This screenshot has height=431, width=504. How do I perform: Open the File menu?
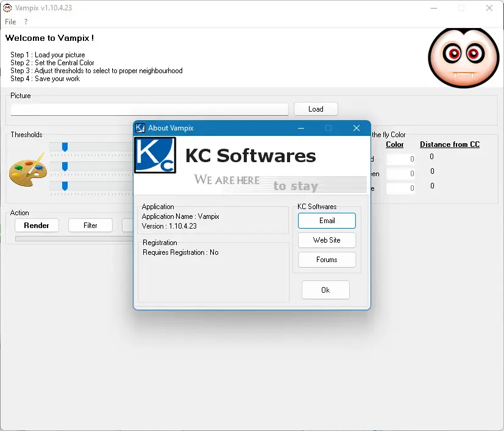tap(10, 21)
